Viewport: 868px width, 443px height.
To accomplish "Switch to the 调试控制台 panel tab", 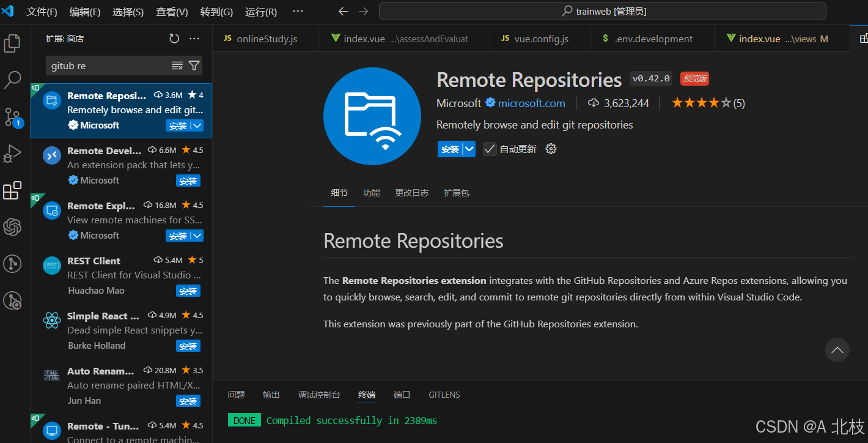I will [x=319, y=395].
